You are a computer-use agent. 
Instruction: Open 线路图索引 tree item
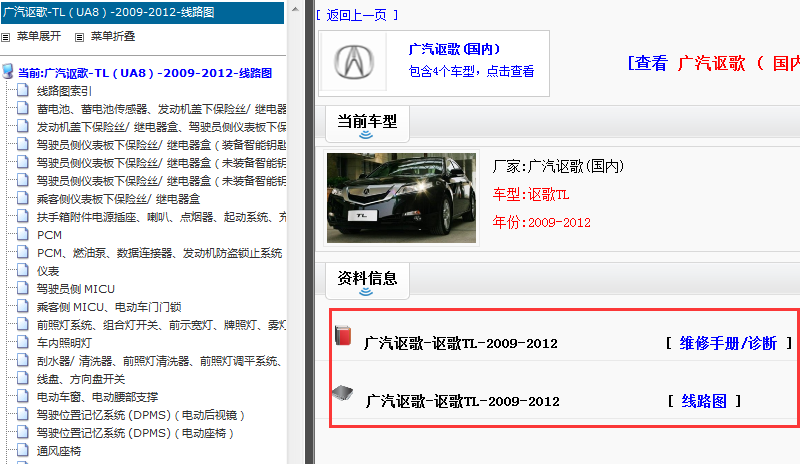[64, 91]
